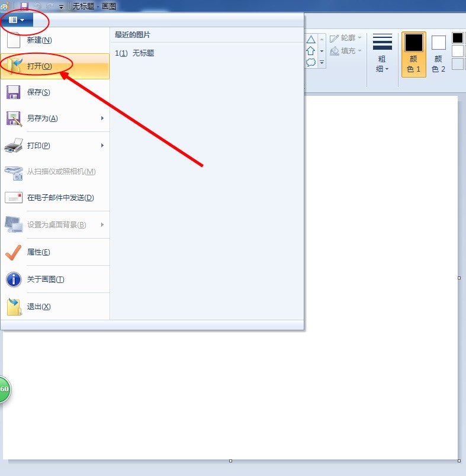This screenshot has width=466, height=476.
Task: Open the 填充 fill dropdown
Action: pos(346,51)
